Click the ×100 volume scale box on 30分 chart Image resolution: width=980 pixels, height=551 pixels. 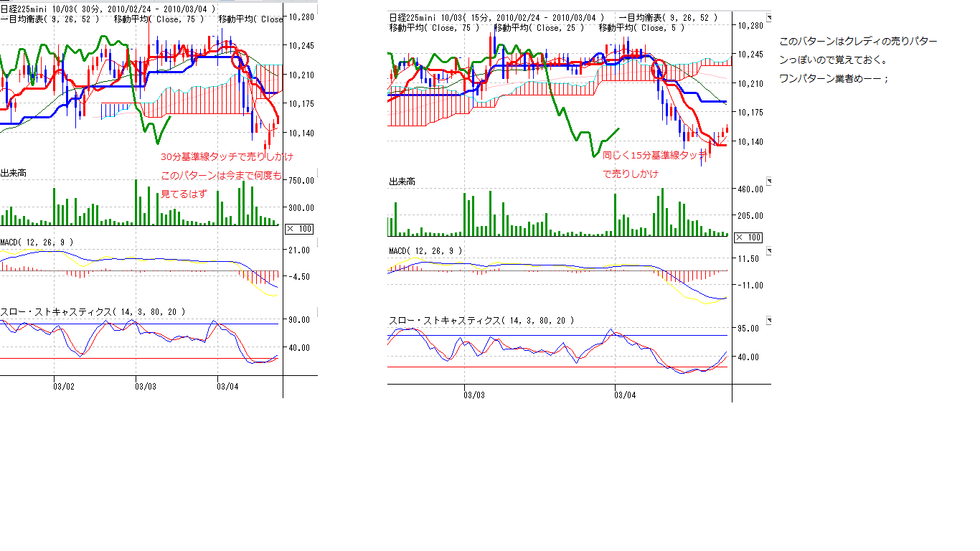(x=298, y=229)
